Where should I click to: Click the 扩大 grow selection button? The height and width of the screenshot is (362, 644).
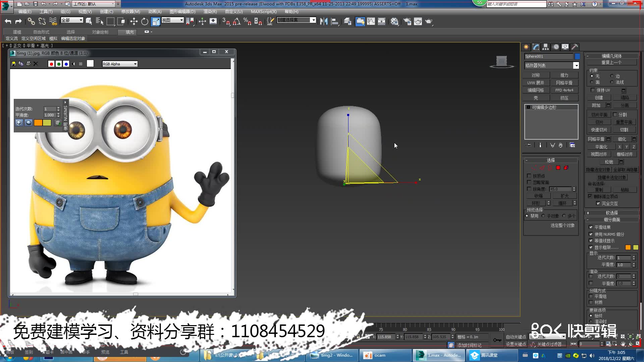coord(565,196)
